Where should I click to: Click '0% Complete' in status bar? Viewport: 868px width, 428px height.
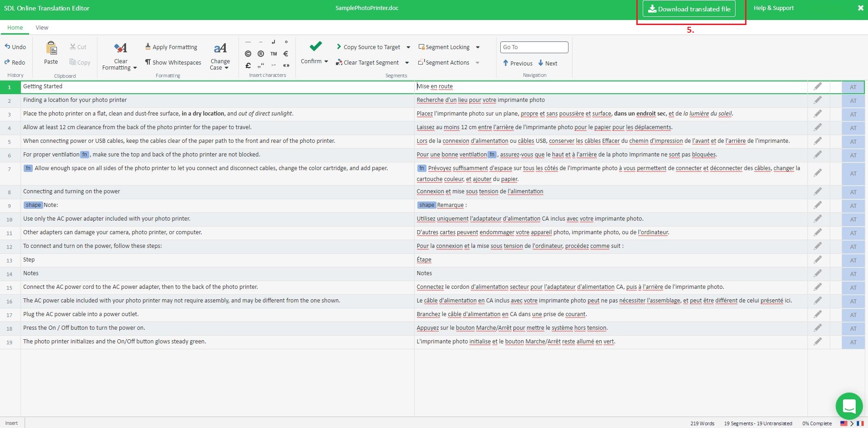[817, 423]
